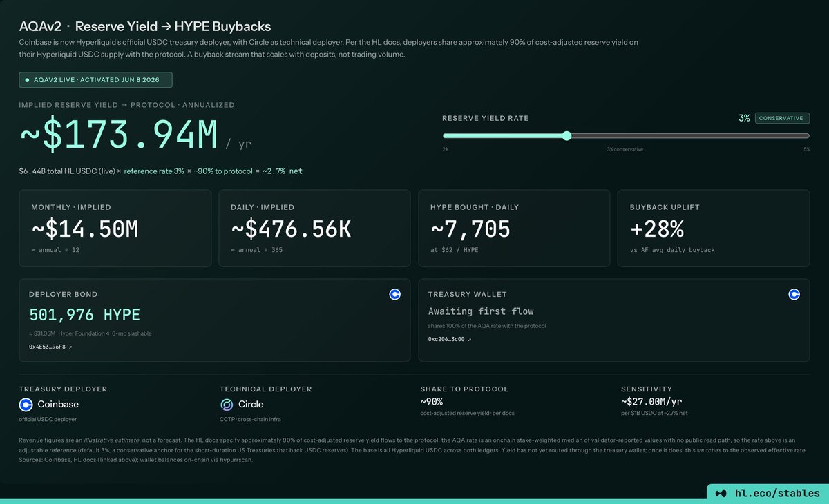Click the reserve yield rate slider handle
This screenshot has width=829, height=504.
pyautogui.click(x=566, y=136)
